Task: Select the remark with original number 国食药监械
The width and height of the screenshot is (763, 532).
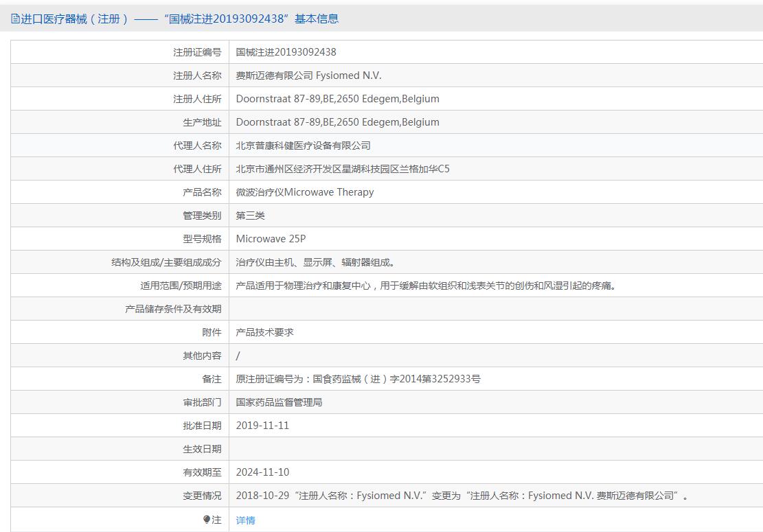Action: tap(358, 379)
